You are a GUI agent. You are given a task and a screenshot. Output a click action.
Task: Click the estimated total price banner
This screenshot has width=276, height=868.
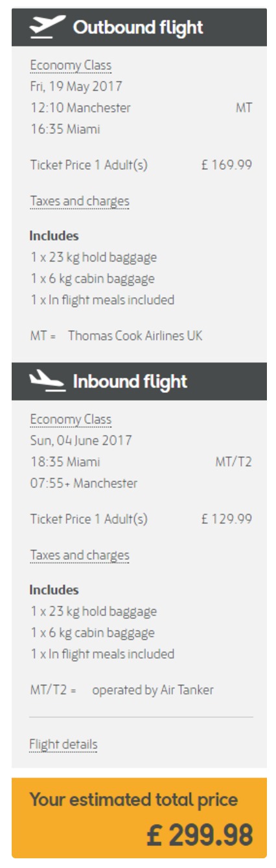(139, 818)
